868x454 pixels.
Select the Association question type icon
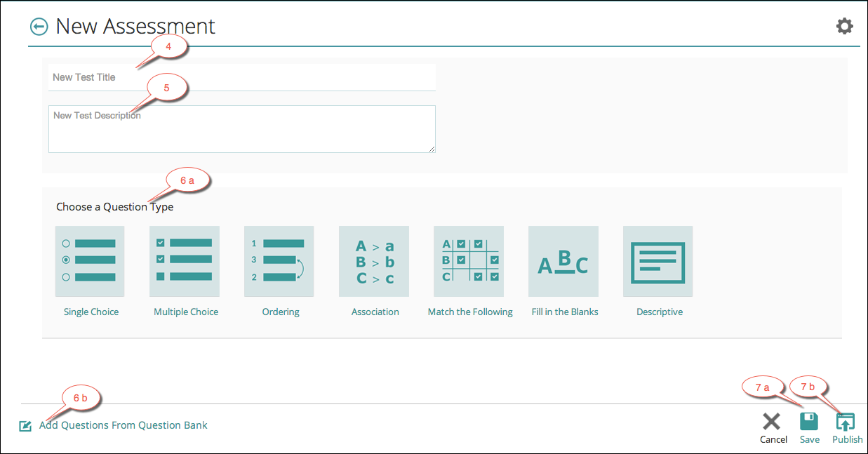pyautogui.click(x=374, y=261)
